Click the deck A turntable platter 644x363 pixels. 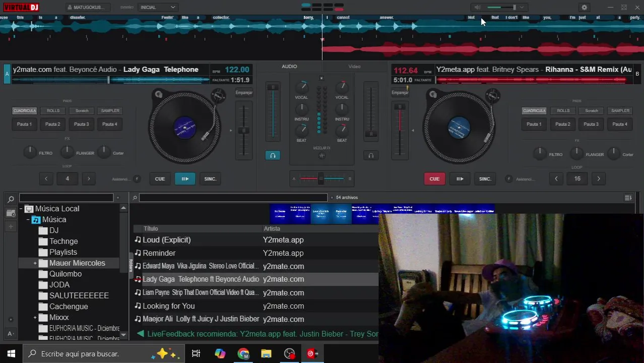point(184,127)
